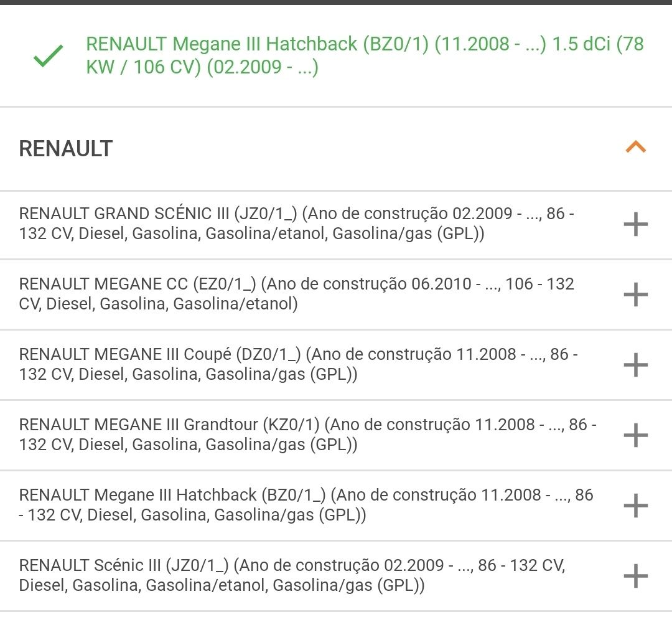Select RENAULT Scénic III (JZ0/1_) row text
The width and height of the screenshot is (672, 622).
point(292,575)
